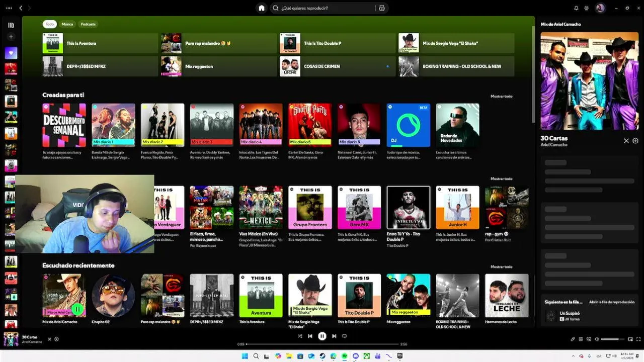Show all in Escuchado recientemente
This screenshot has width=644, height=362.
coord(501,266)
